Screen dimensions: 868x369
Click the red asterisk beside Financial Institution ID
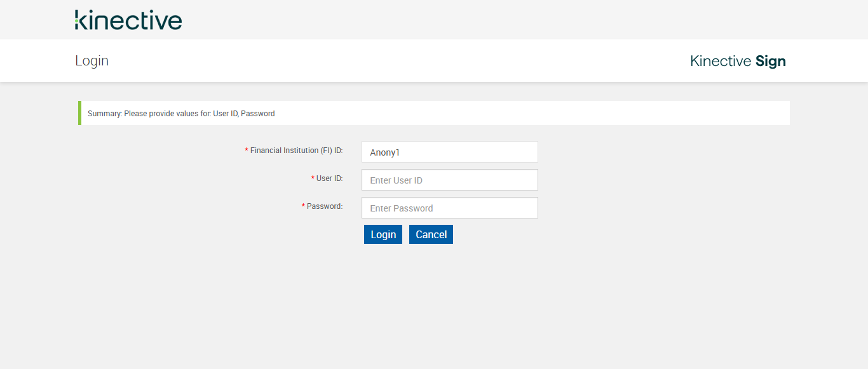point(247,151)
